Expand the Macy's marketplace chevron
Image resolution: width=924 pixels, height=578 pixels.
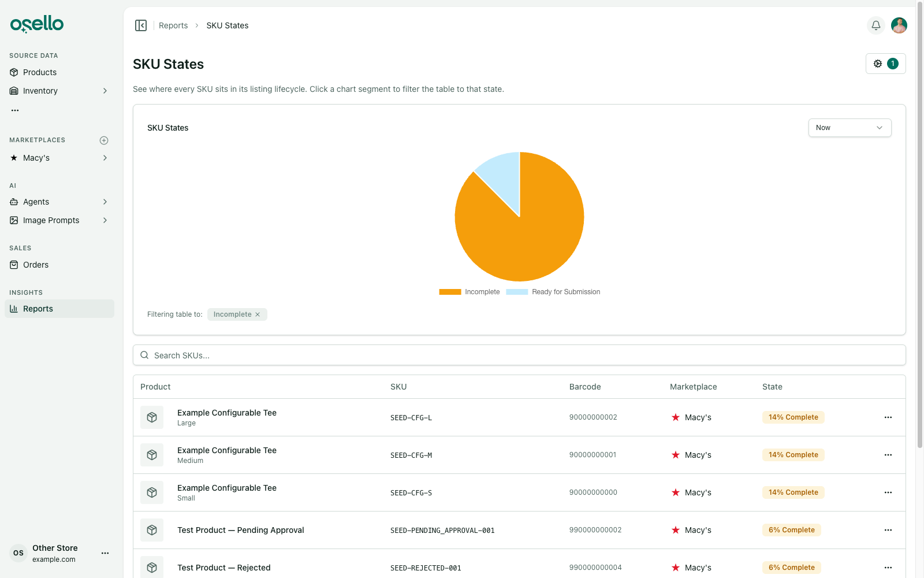coord(105,158)
